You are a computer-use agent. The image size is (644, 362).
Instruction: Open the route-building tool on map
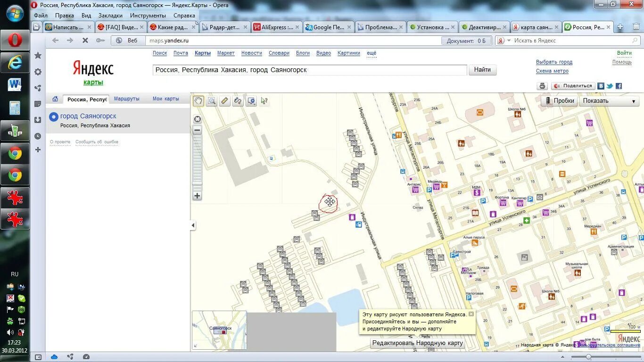(238, 100)
